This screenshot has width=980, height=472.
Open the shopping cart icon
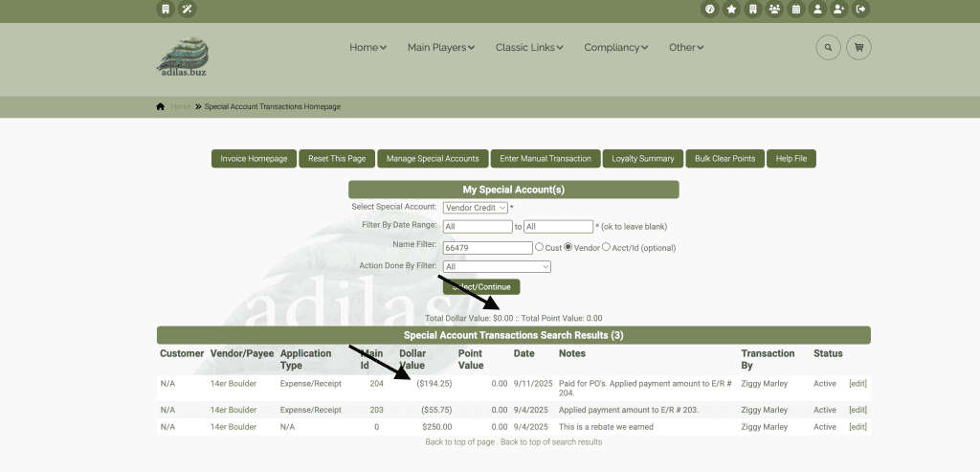point(858,47)
